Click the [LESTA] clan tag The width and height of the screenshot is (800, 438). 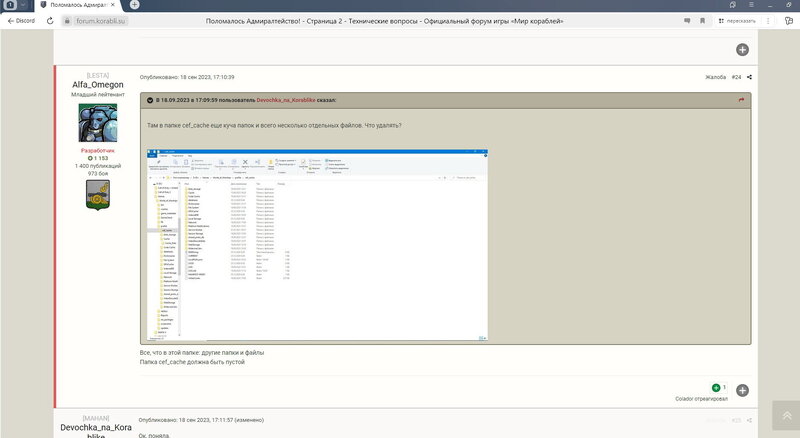(97, 76)
